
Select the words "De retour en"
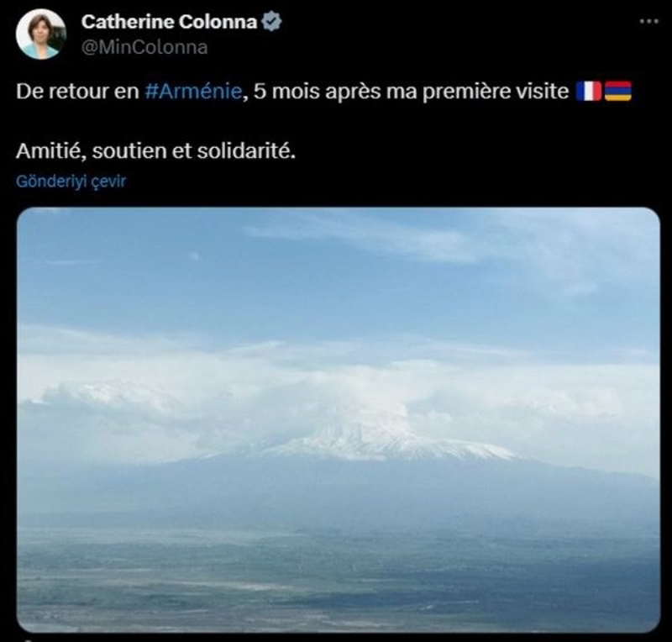coord(77,91)
